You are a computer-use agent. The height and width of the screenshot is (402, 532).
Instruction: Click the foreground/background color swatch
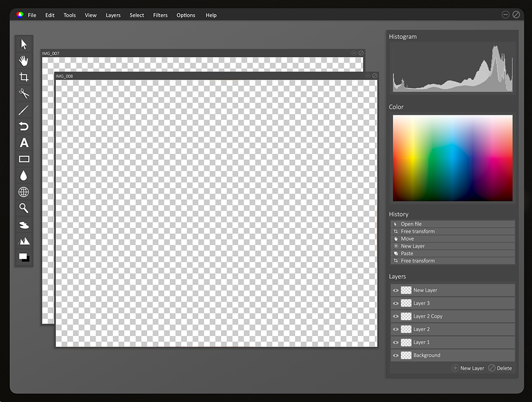24,257
